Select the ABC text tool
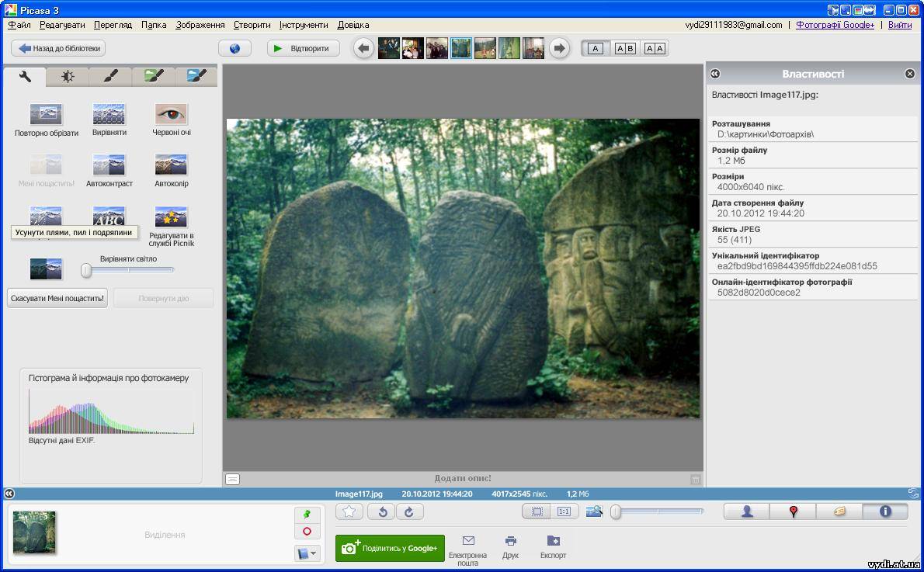The image size is (924, 572). point(109,217)
